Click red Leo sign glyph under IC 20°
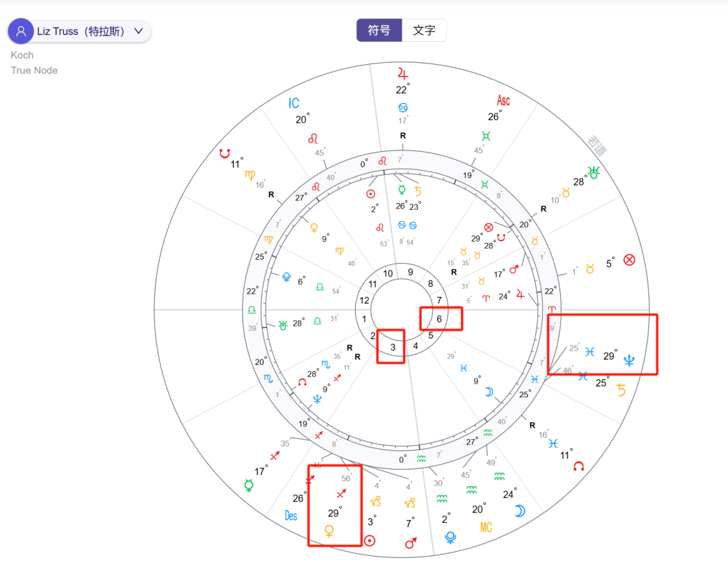Screen dimensions: 728x566 313,138
